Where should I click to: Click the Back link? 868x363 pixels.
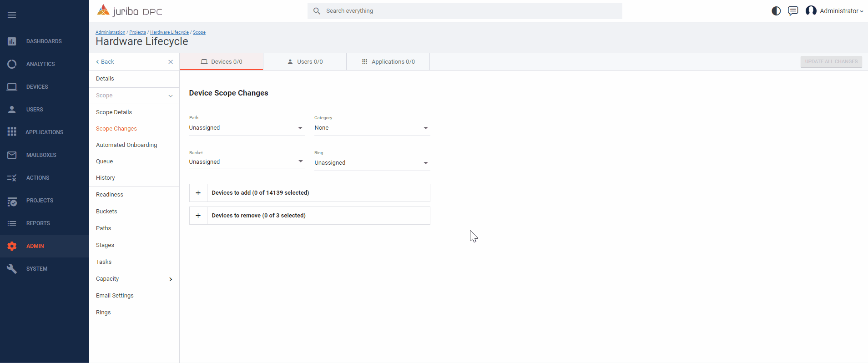(105, 62)
